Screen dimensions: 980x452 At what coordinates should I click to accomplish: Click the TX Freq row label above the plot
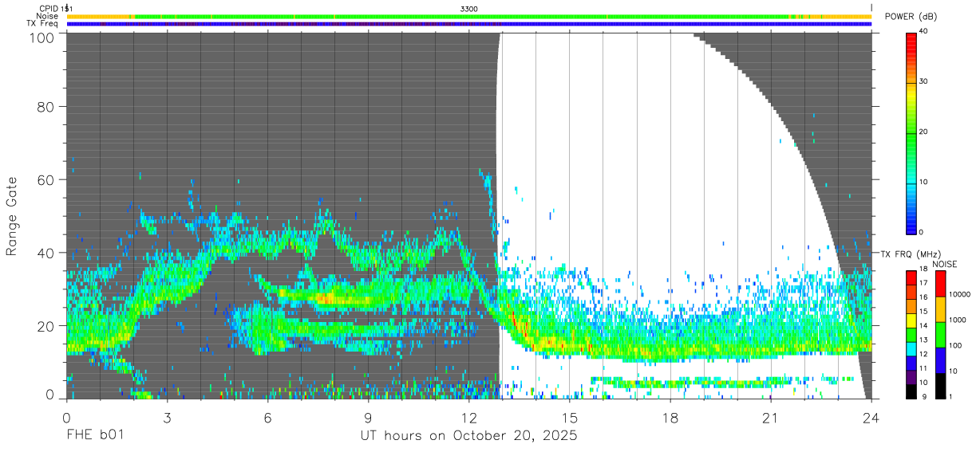[42, 24]
